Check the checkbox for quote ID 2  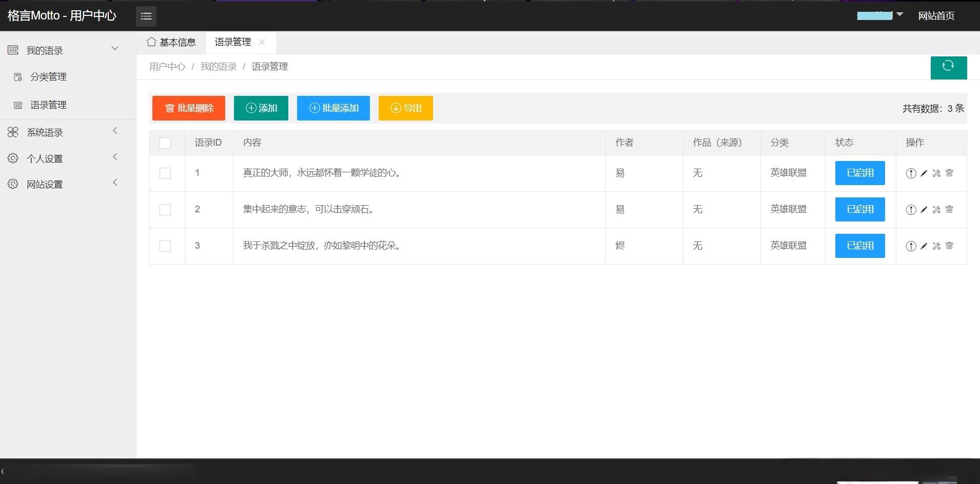[165, 210]
